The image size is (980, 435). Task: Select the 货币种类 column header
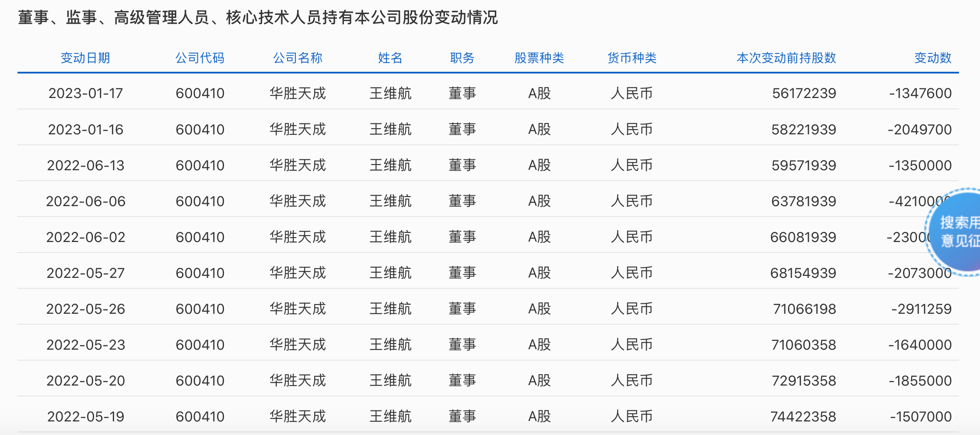[632, 58]
